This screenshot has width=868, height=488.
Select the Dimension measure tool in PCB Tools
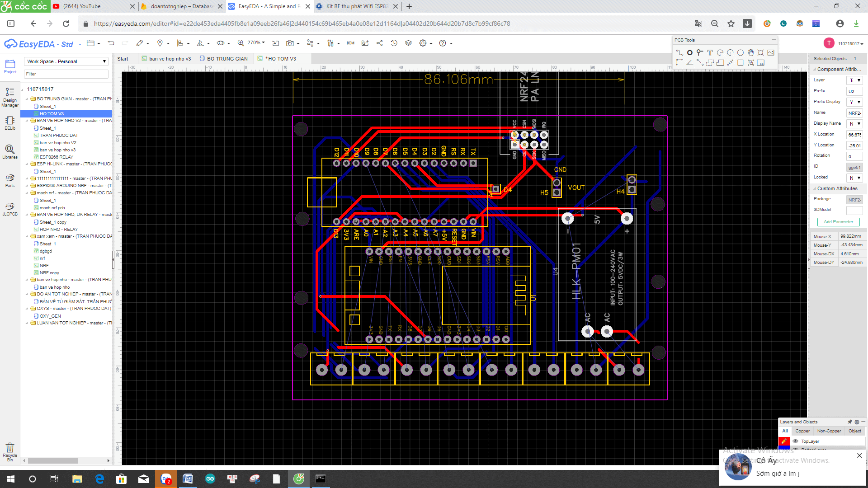[x=730, y=63]
